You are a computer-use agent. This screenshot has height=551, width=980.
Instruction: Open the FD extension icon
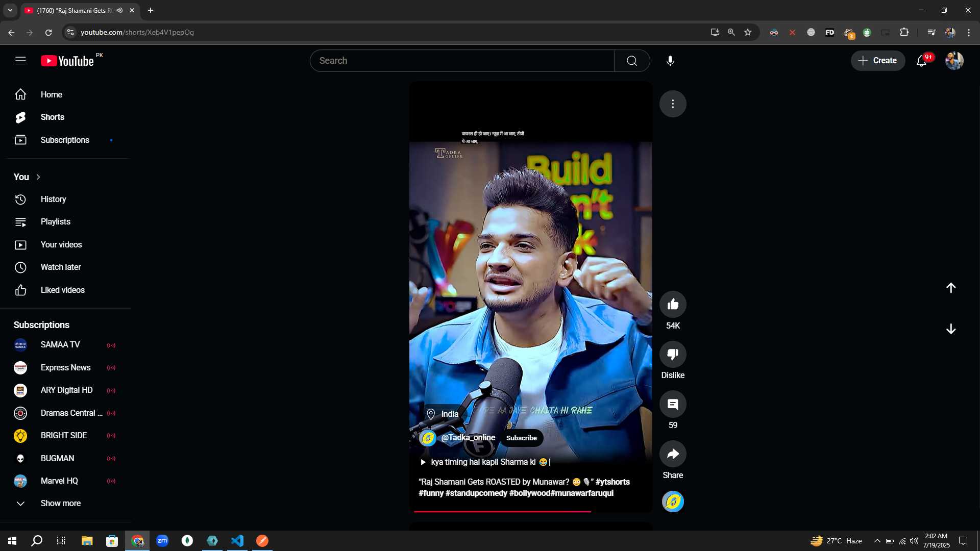829,32
